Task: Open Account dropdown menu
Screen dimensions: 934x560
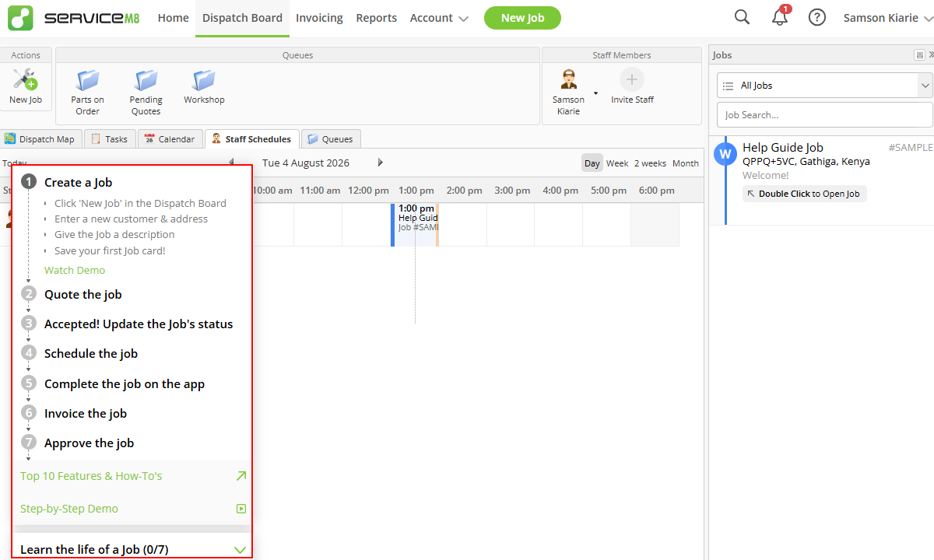Action: pos(439,18)
